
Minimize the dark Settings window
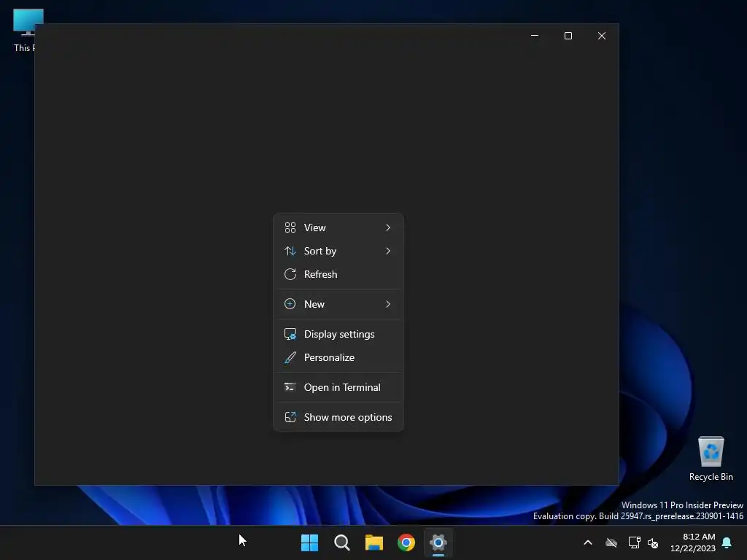click(x=535, y=36)
